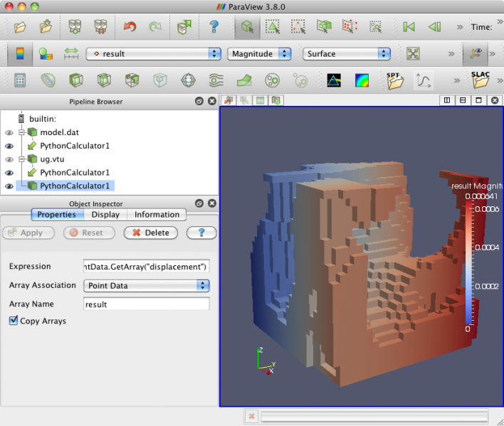This screenshot has height=426, width=504.
Task: Uncheck the Copy Arrays checkbox
Action: [14, 320]
